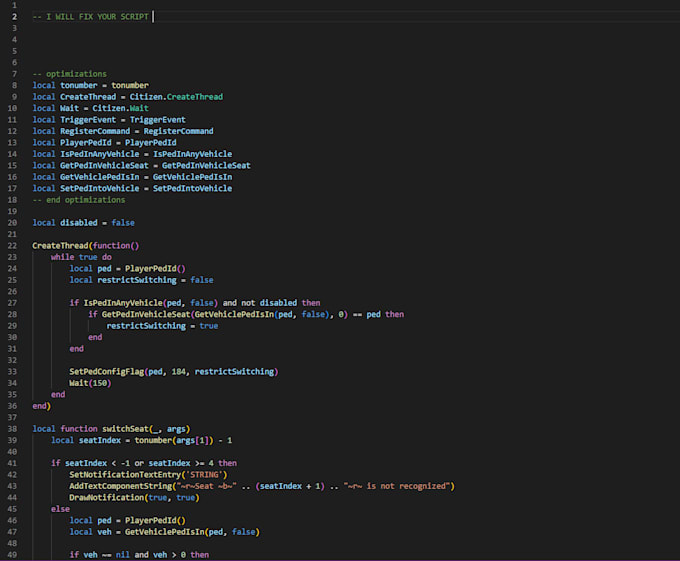The width and height of the screenshot is (680, 561).
Task: Click the 'while true do' loop line
Action: pos(81,257)
